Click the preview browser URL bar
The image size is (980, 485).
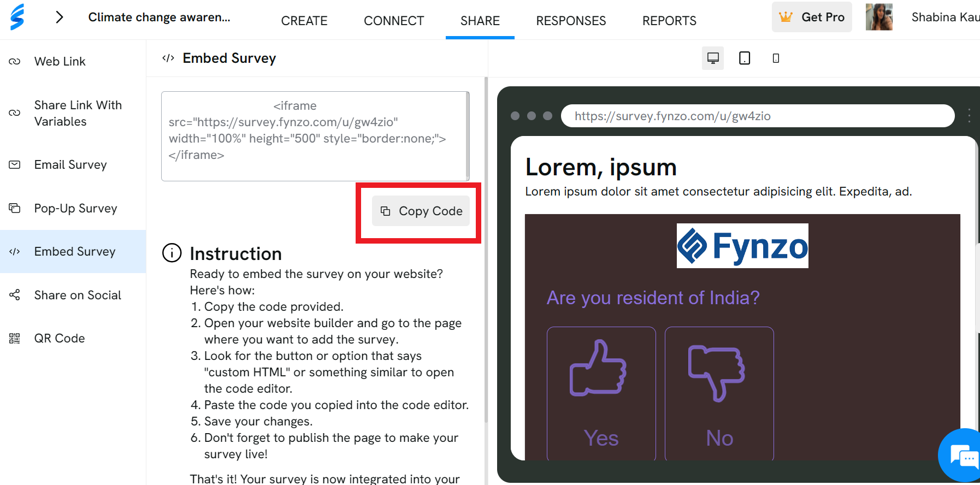coord(758,116)
